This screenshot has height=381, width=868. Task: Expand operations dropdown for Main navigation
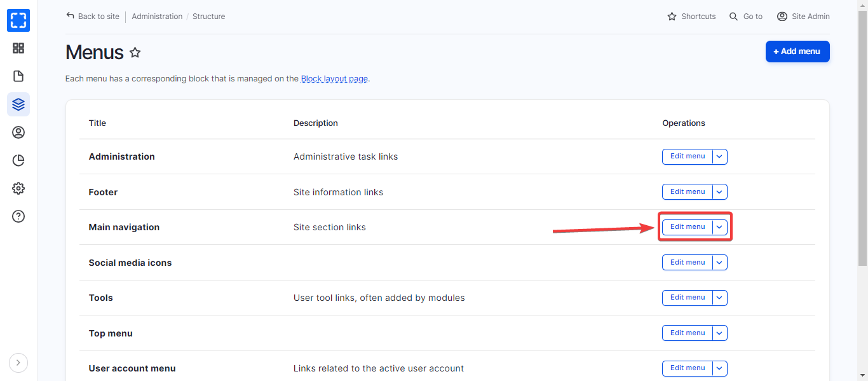pyautogui.click(x=720, y=227)
